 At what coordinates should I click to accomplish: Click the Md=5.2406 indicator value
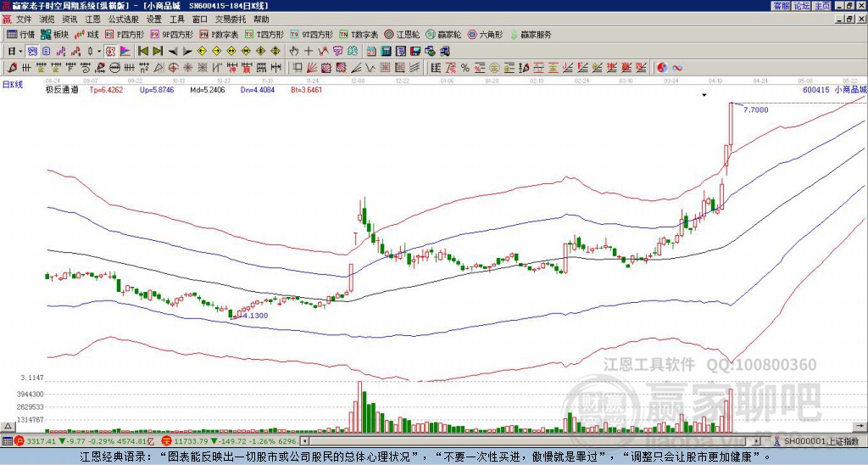click(x=208, y=89)
